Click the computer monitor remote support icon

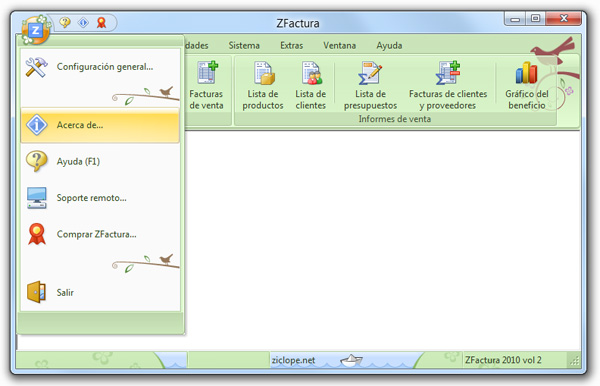37,198
